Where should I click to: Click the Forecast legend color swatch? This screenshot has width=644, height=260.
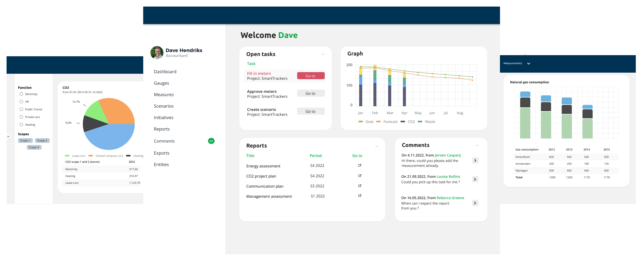click(378, 122)
